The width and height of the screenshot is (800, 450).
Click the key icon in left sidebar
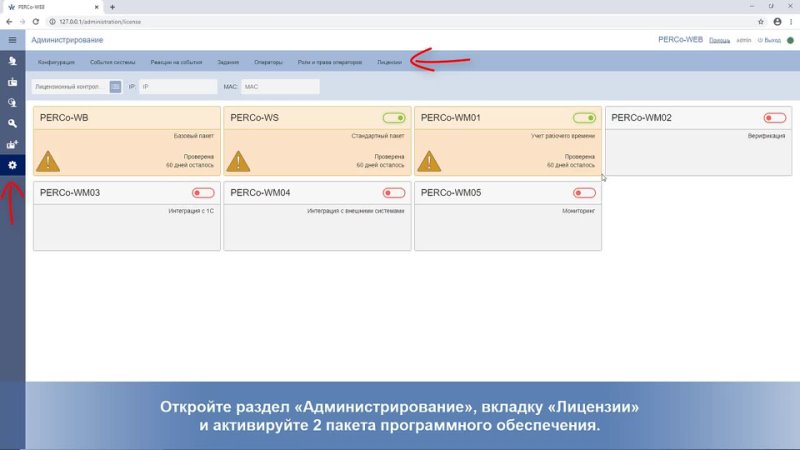point(12,123)
